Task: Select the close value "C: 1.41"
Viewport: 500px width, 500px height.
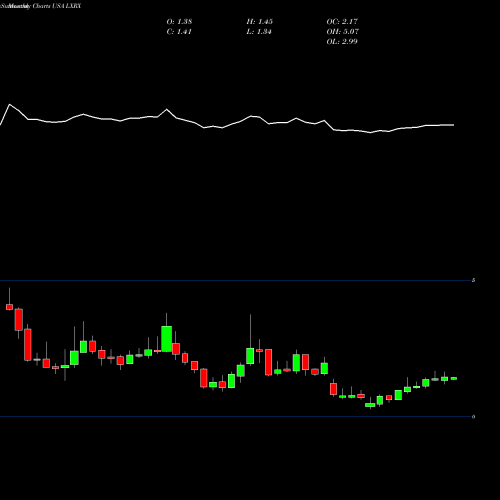Action: click(x=179, y=32)
